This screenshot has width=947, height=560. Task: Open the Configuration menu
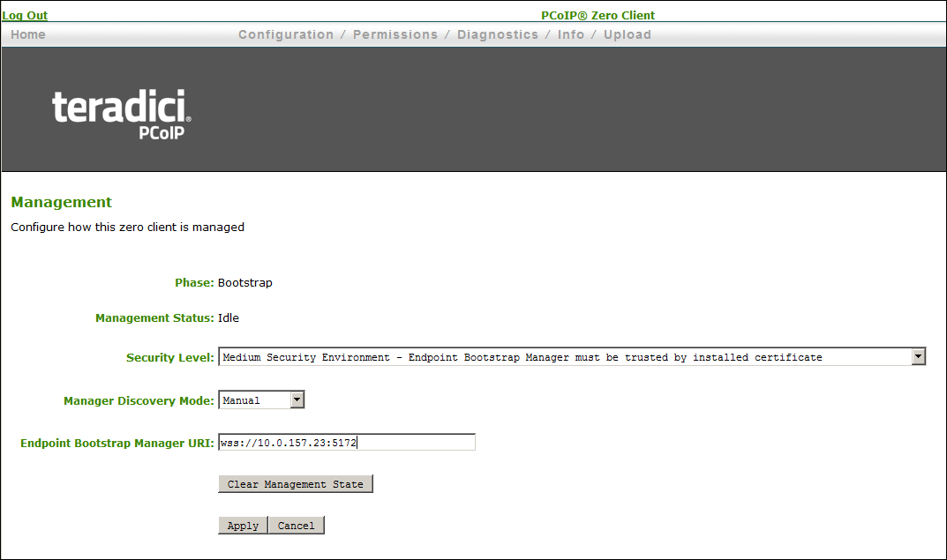coord(286,34)
